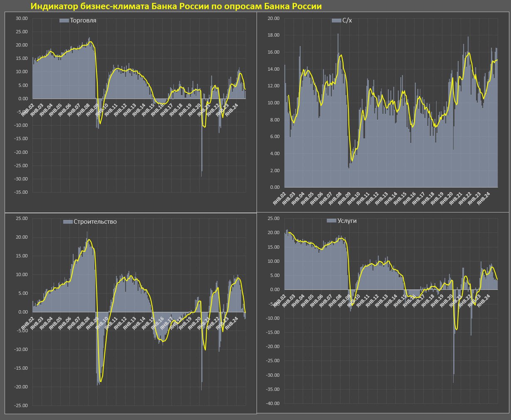Click the yellow main title text
Image resolution: width=511 pixels, height=420 pixels.
click(x=176, y=6)
